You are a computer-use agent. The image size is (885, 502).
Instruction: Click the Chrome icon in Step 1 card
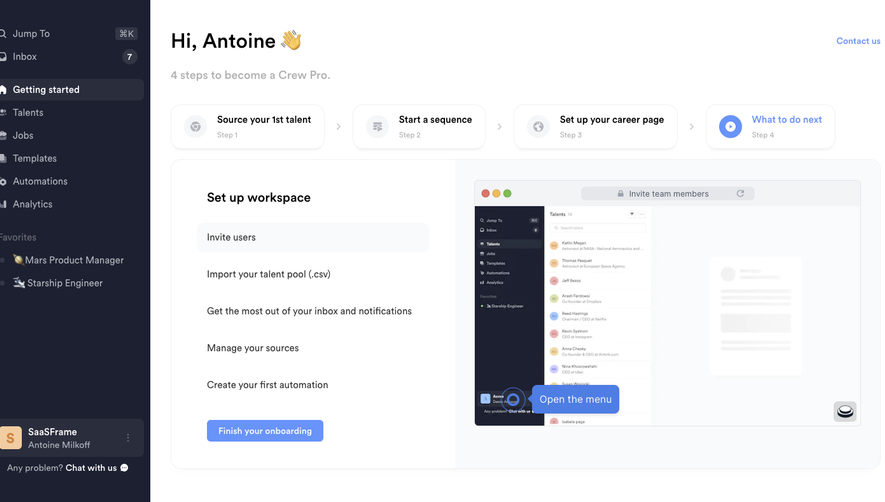click(195, 126)
